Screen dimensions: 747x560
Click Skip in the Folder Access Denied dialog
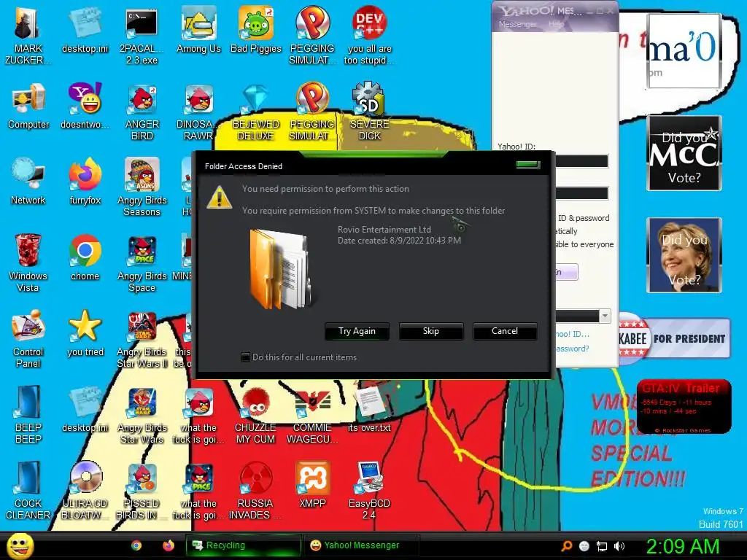430,331
